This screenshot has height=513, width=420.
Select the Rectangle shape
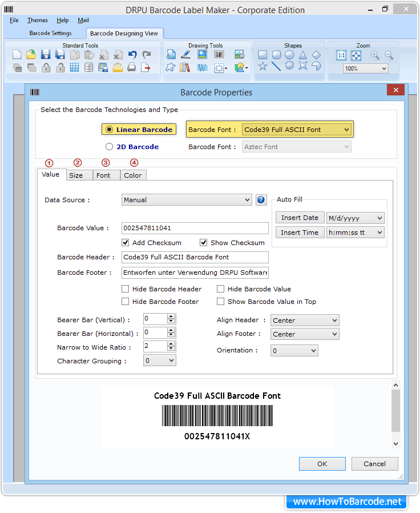(x=262, y=55)
